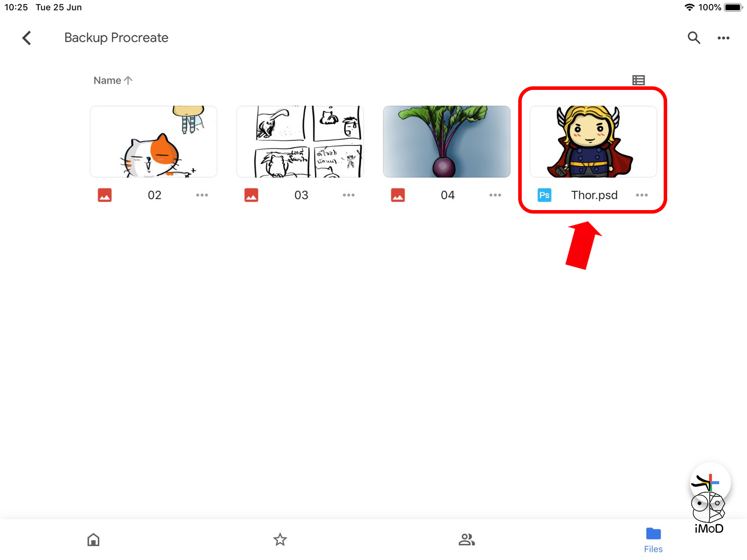This screenshot has width=747, height=560.
Task: Switch to list view layout
Action: [x=638, y=80]
